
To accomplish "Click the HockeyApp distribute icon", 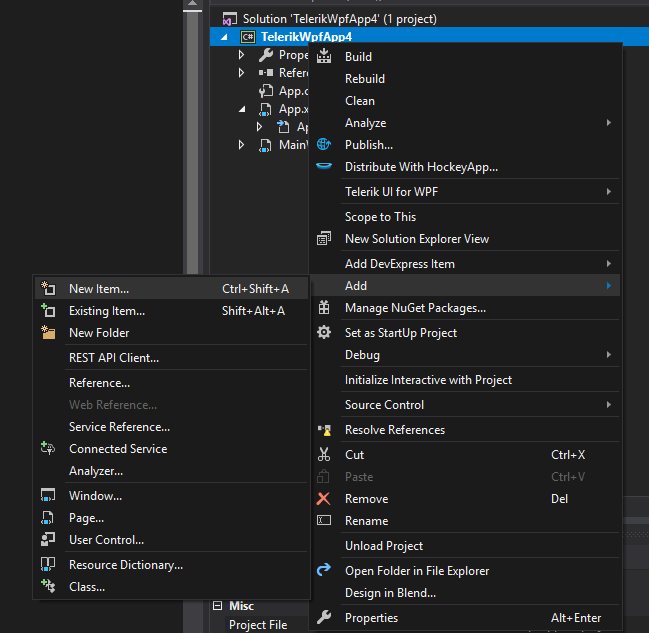I will [324, 166].
